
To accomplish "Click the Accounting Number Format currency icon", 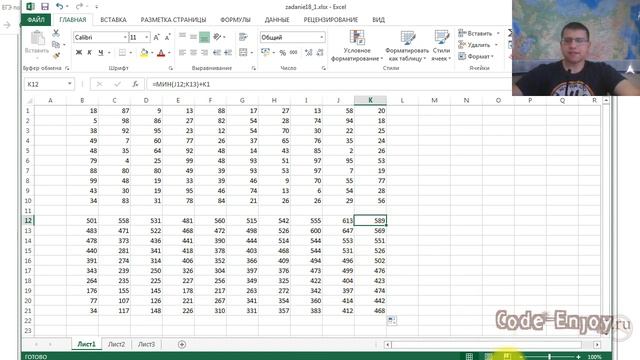I will (265, 53).
